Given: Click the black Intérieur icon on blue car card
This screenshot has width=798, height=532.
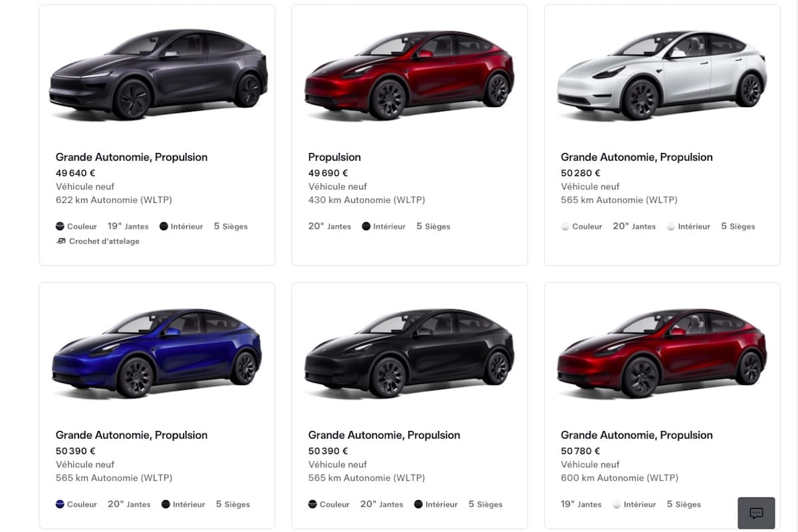Looking at the screenshot, I should [x=166, y=505].
